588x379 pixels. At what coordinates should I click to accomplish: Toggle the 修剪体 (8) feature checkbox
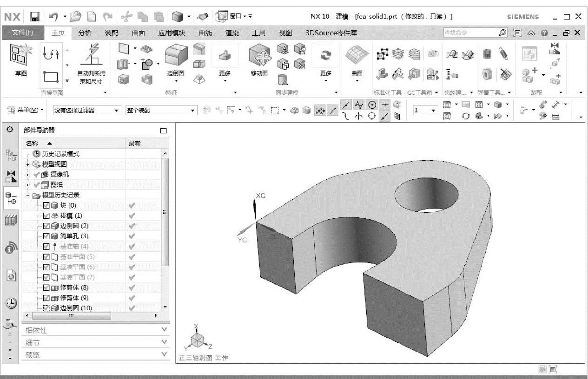(x=46, y=287)
